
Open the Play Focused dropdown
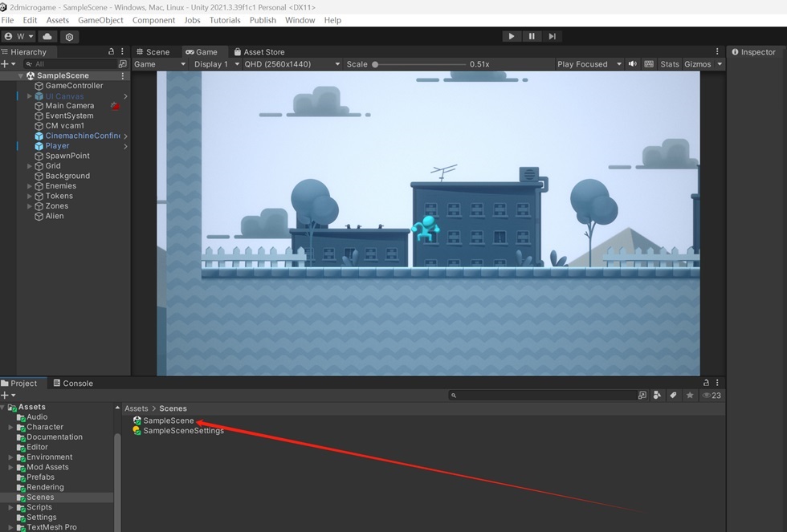pyautogui.click(x=589, y=64)
